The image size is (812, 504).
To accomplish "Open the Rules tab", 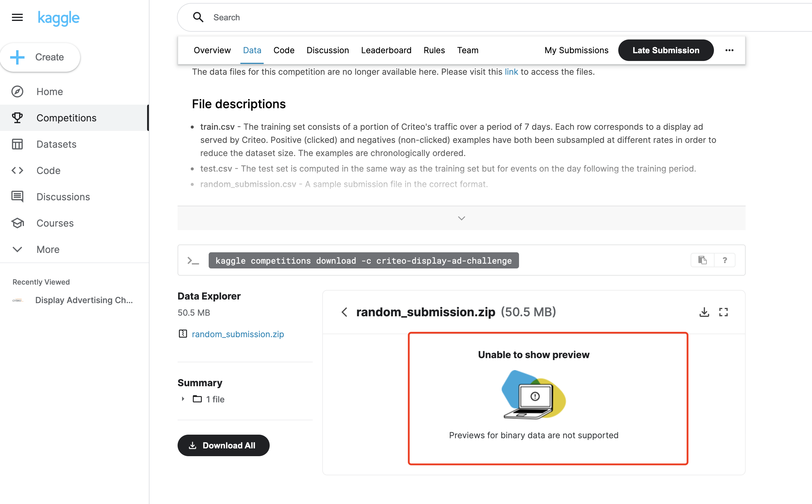I will point(434,50).
